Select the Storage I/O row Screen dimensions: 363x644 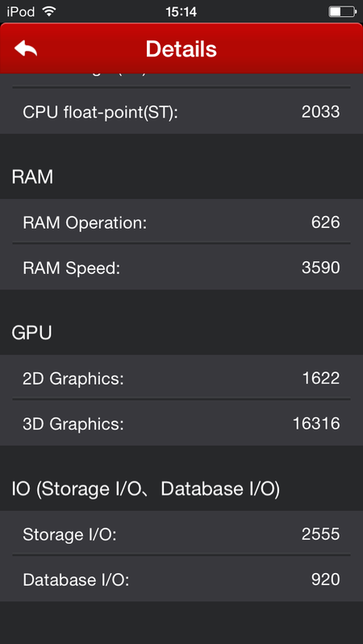point(181,534)
